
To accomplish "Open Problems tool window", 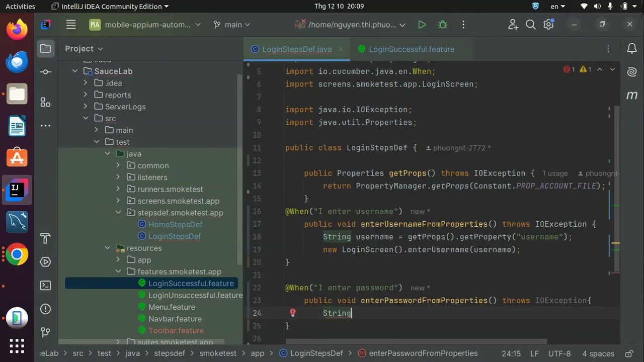I will (x=45, y=309).
